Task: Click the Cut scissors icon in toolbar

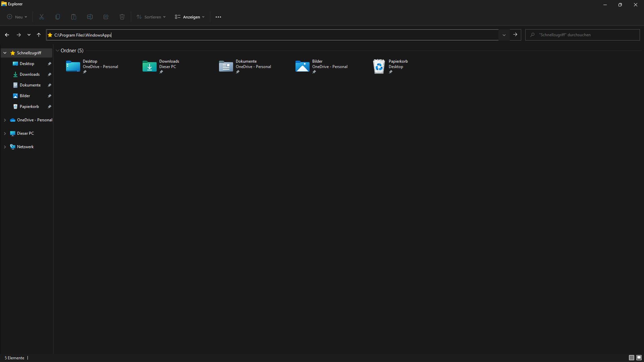Action: (42, 17)
